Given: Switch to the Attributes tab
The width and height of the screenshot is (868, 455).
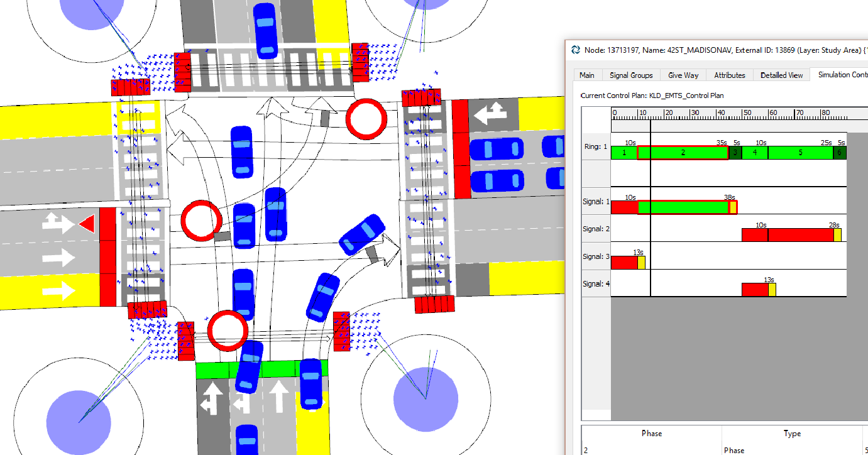Looking at the screenshot, I should tap(730, 75).
